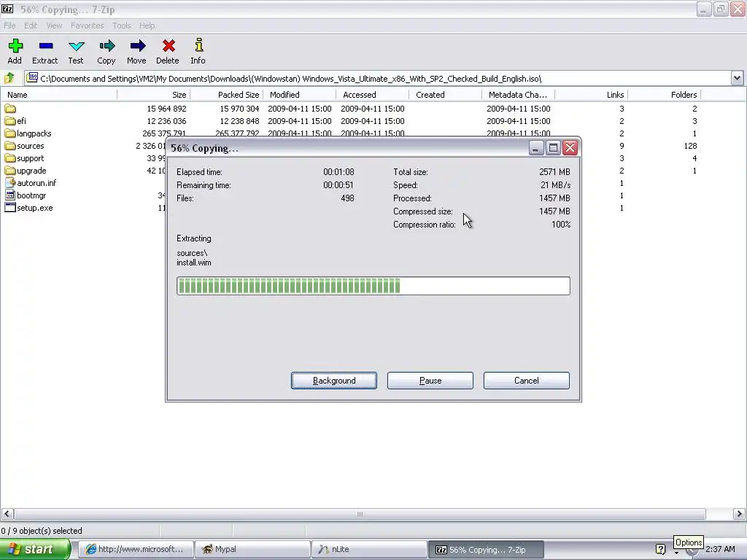
Task: Open the Tools menu
Action: coord(122,26)
